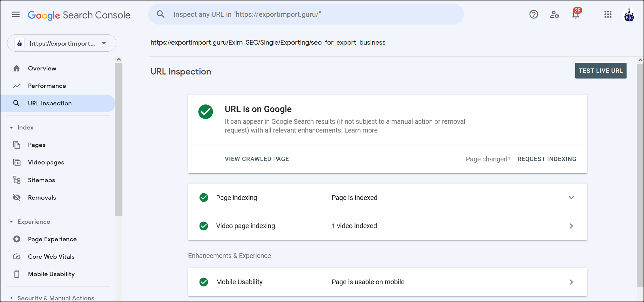
Task: Open the Learn more link
Action: (x=361, y=130)
